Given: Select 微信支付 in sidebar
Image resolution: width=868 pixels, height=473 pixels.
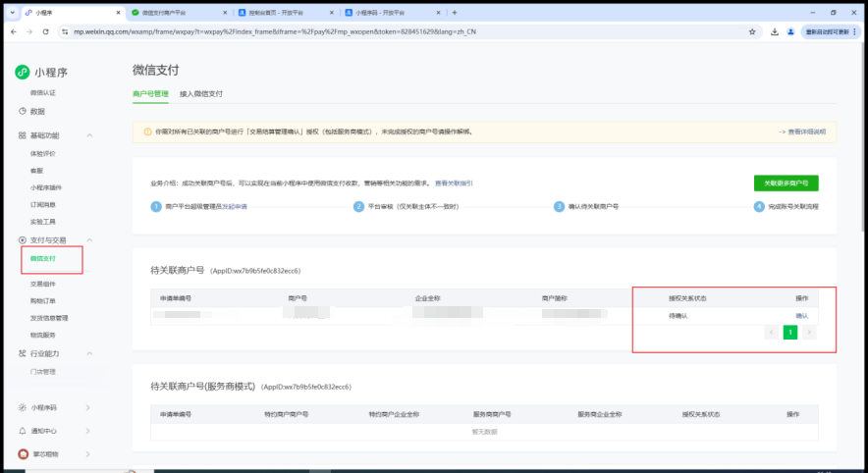Looking at the screenshot, I should (x=43, y=258).
